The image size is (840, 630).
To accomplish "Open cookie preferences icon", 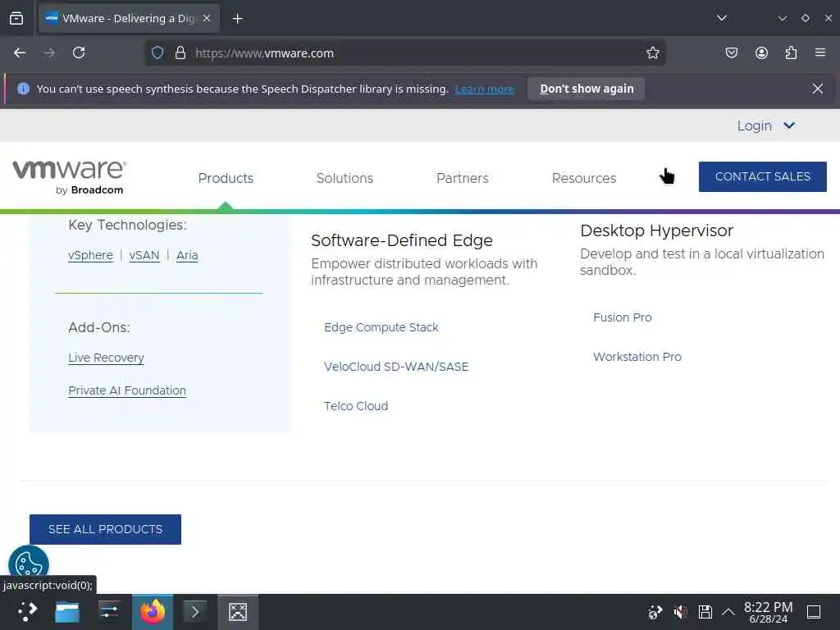I will 29,564.
